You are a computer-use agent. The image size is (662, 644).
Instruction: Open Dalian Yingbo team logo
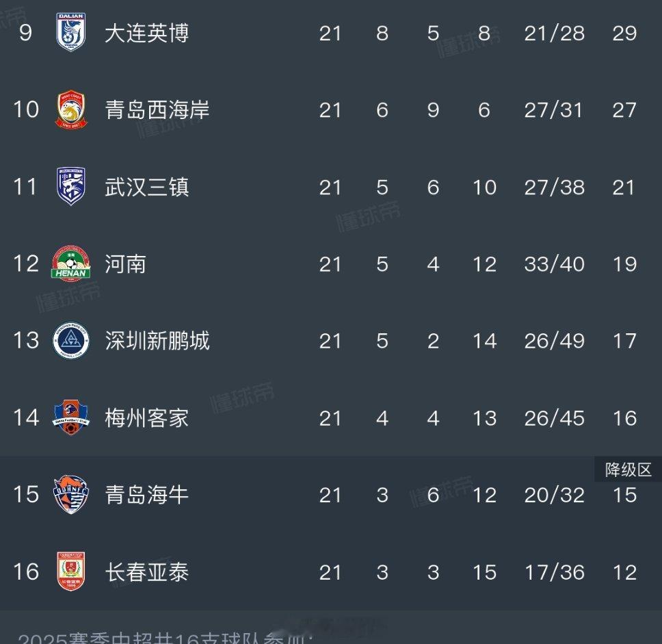(x=71, y=32)
